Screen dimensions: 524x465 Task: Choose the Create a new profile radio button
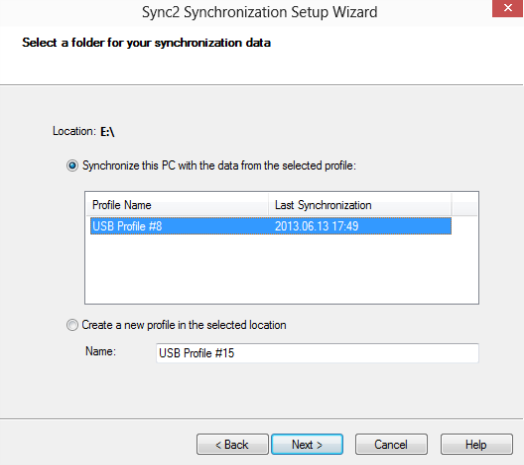(x=72, y=325)
